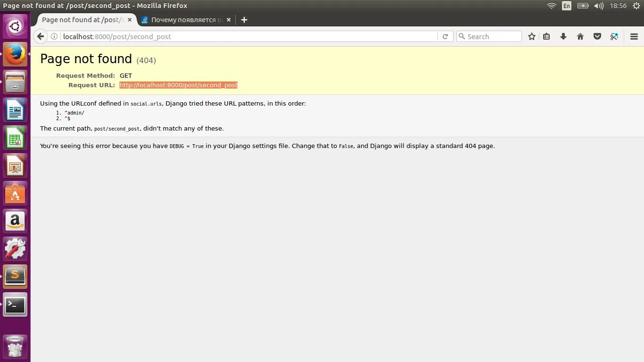Click the highlighted Request URL text

(178, 85)
